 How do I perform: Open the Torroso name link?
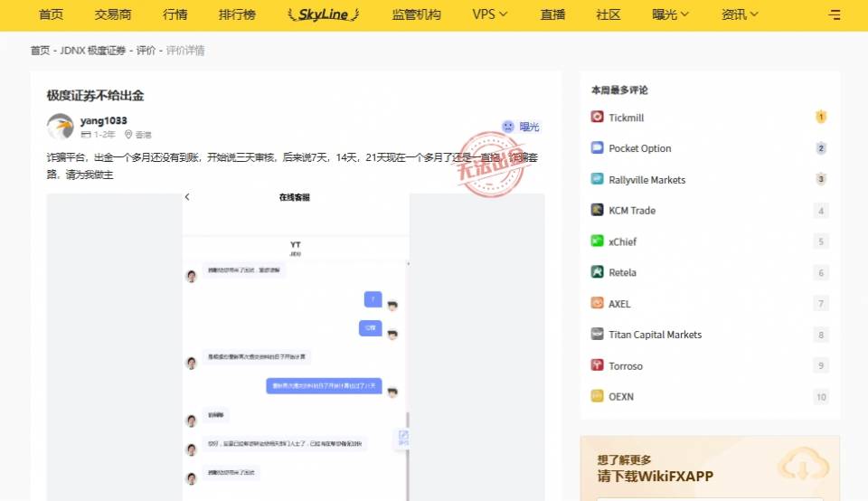[x=626, y=365]
